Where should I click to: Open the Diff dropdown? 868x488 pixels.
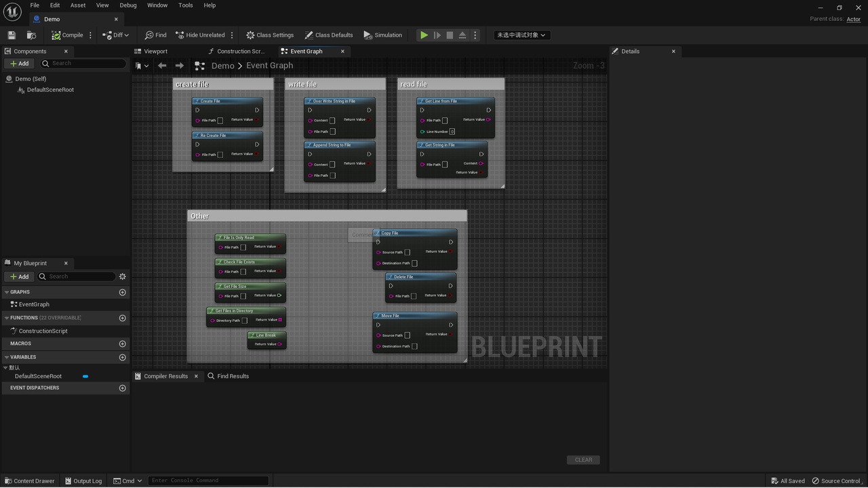tap(115, 35)
